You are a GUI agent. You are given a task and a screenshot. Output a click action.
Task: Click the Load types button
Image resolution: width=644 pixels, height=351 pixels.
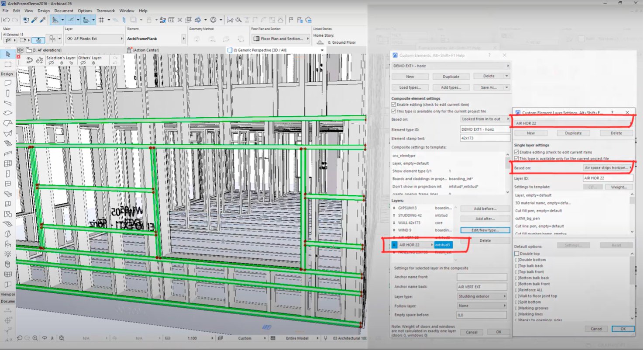[410, 87]
